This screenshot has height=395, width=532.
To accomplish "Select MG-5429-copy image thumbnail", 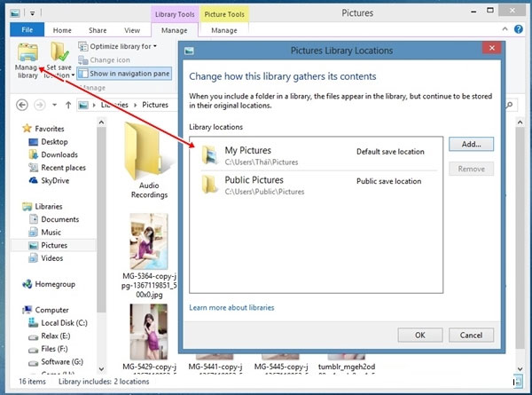I will point(149,331).
